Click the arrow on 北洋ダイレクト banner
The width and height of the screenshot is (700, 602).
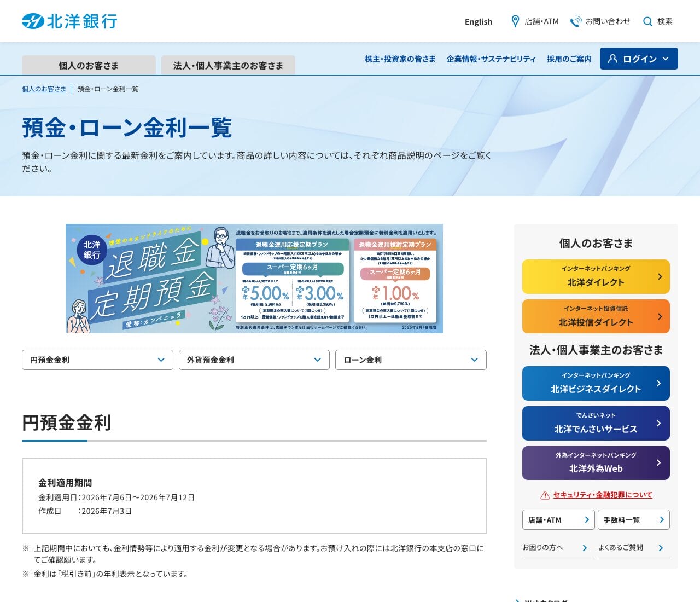(660, 276)
